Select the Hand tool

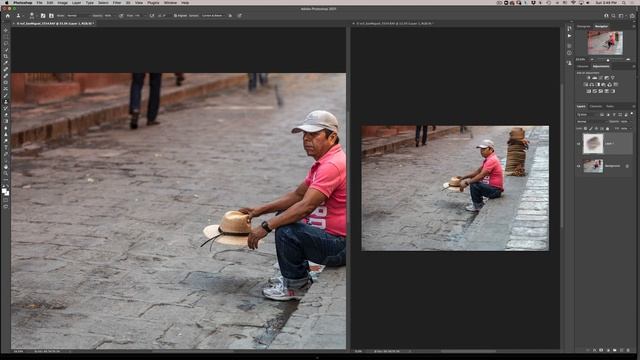point(6,167)
